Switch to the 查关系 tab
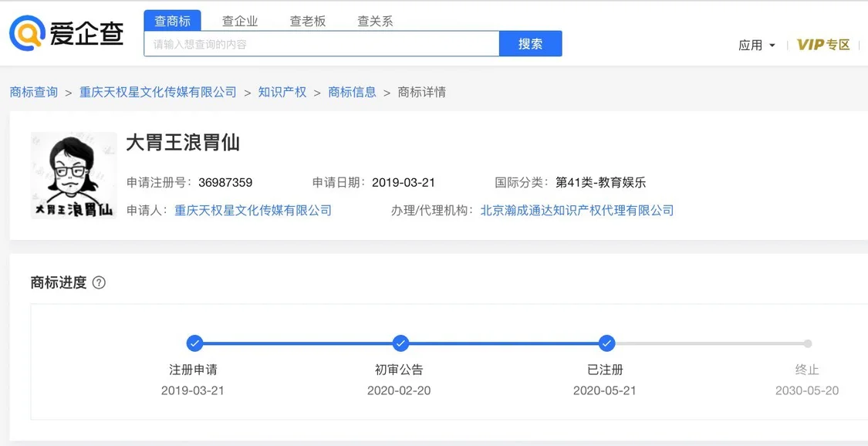This screenshot has width=868, height=446. 375,21
